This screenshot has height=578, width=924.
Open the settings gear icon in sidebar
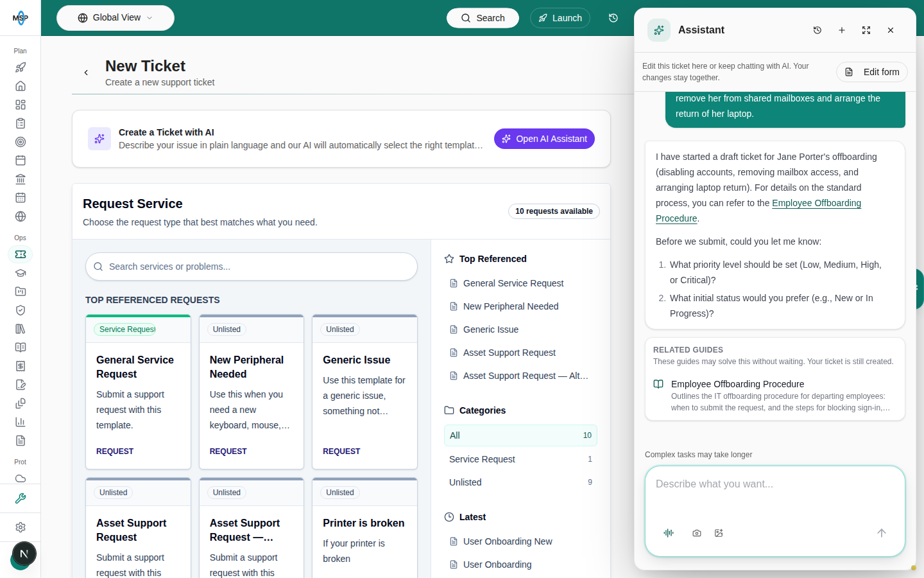21,527
